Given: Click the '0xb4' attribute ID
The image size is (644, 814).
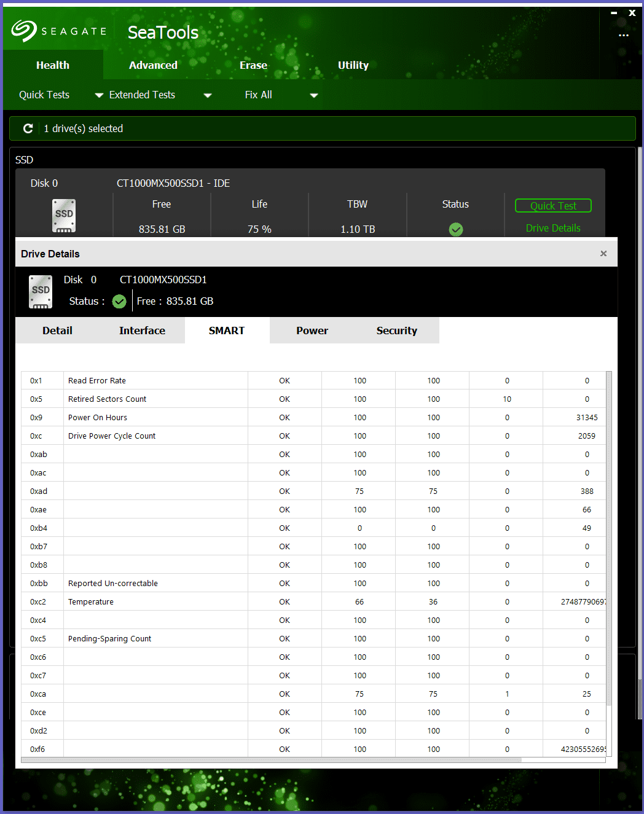Looking at the screenshot, I should point(39,528).
